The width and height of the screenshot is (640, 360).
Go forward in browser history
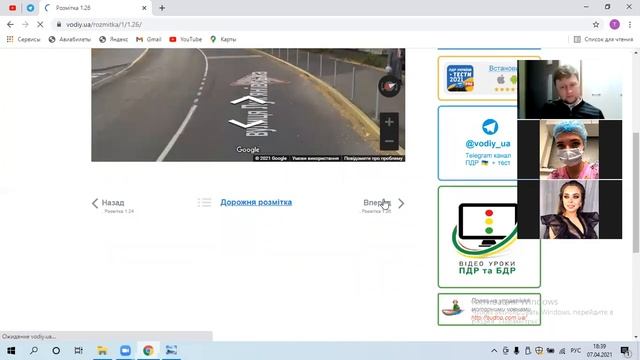pos(25,24)
